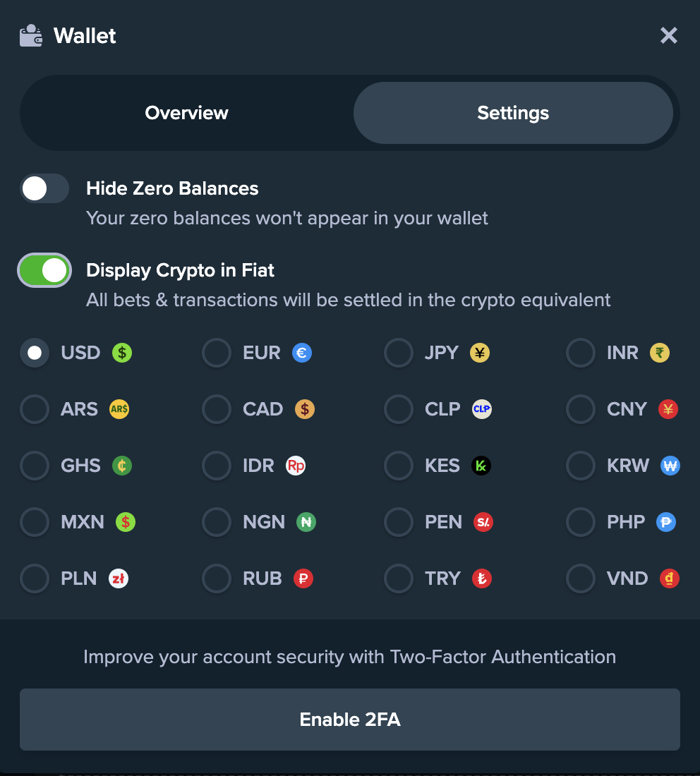Select the CAD currency radio button

pos(217,409)
